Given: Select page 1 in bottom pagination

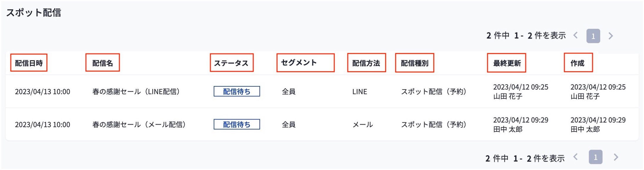Looking at the screenshot, I should coord(595,157).
